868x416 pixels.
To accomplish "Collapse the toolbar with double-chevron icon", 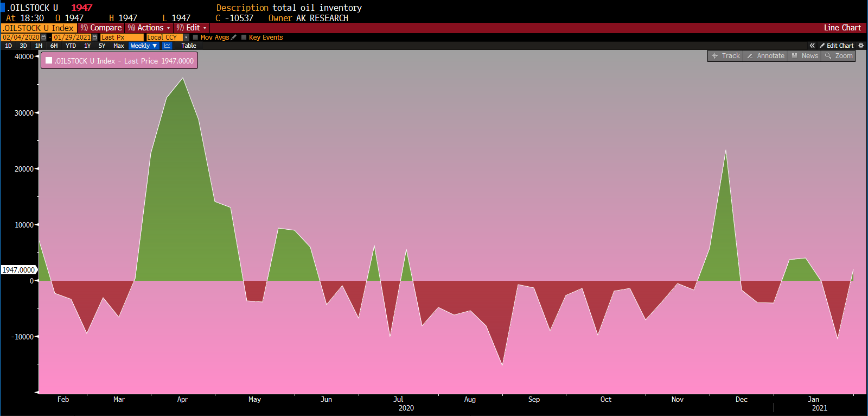I will pyautogui.click(x=812, y=46).
